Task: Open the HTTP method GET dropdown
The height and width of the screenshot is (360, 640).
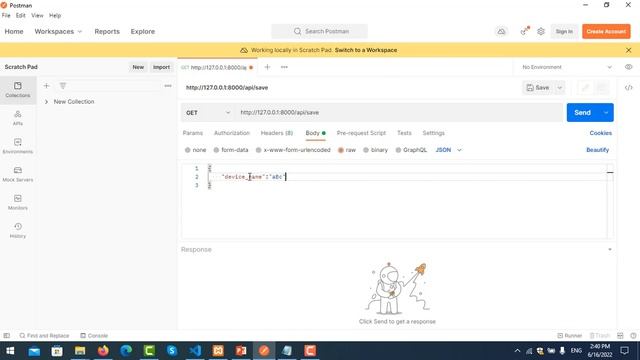Action: tap(208, 113)
